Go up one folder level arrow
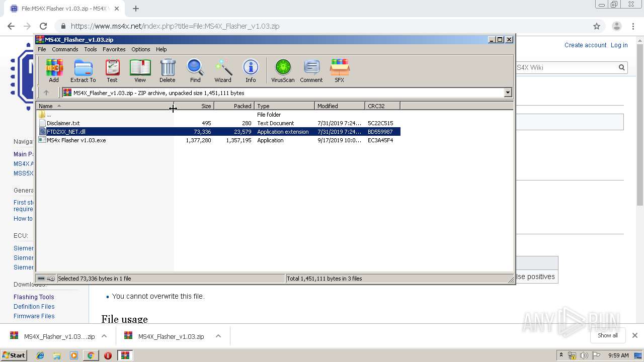The width and height of the screenshot is (644, 362). (46, 93)
